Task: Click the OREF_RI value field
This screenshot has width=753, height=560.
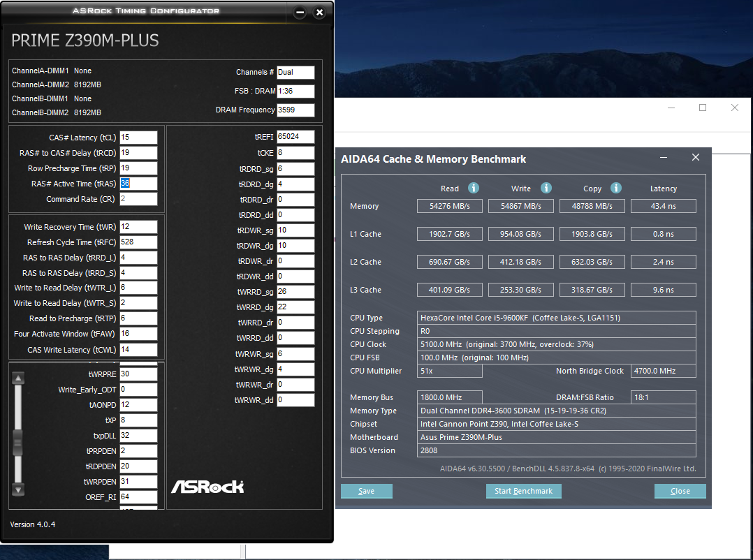Action: pyautogui.click(x=138, y=496)
